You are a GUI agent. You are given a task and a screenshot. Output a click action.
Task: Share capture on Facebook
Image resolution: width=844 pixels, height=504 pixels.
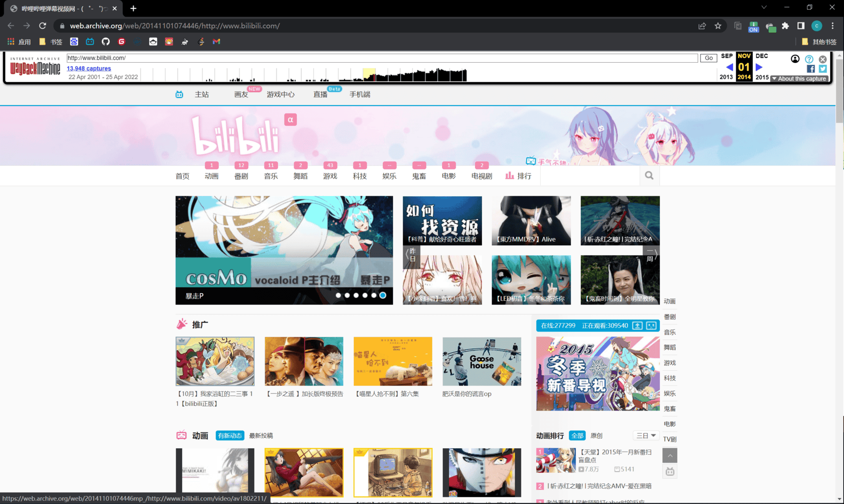[811, 69]
